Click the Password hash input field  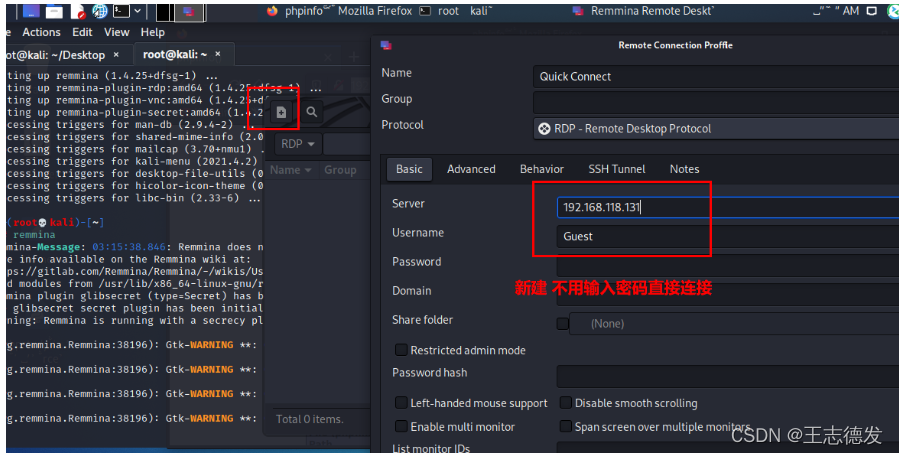click(x=728, y=376)
